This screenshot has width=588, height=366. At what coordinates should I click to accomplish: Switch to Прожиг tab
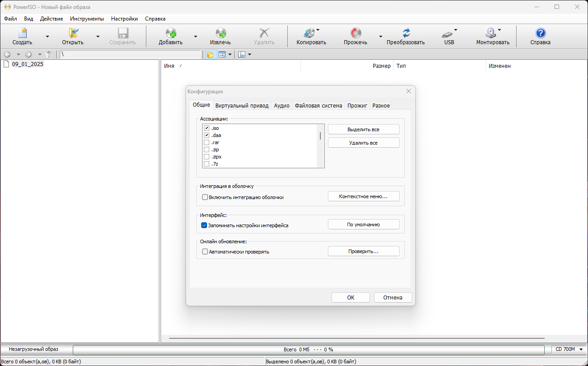pos(357,106)
